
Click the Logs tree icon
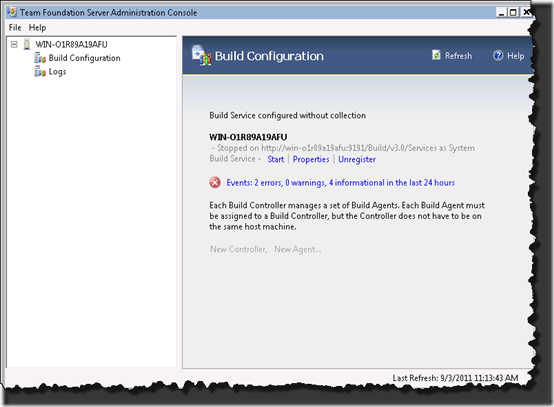point(40,72)
